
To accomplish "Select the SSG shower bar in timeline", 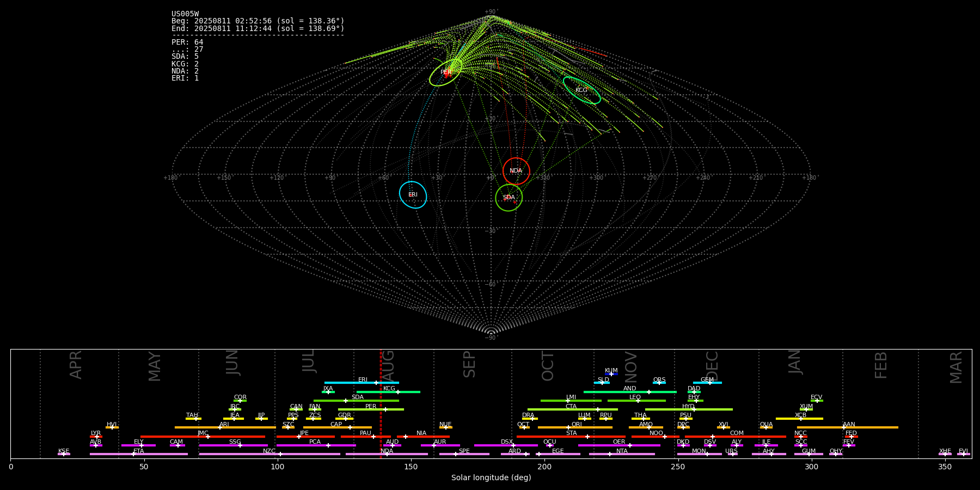I will (x=233, y=445).
